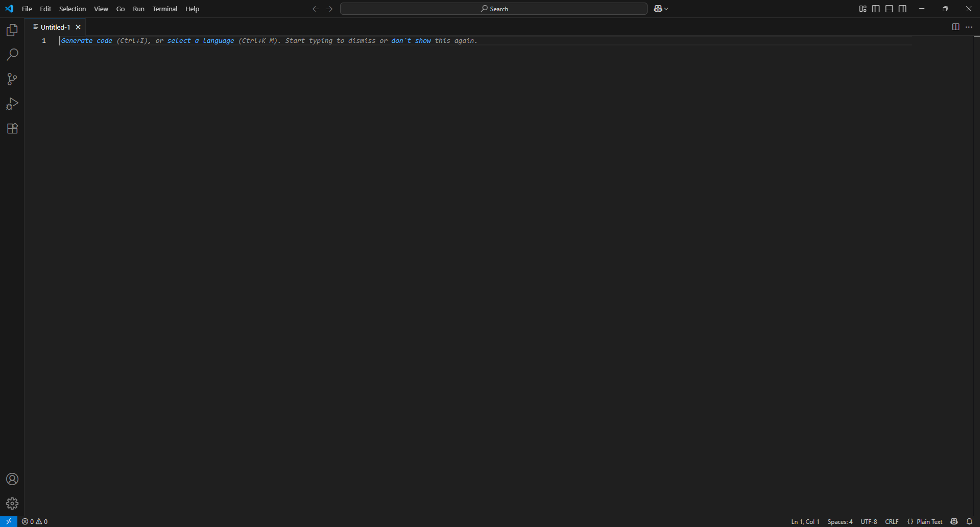Open the Selection menu

pos(73,9)
